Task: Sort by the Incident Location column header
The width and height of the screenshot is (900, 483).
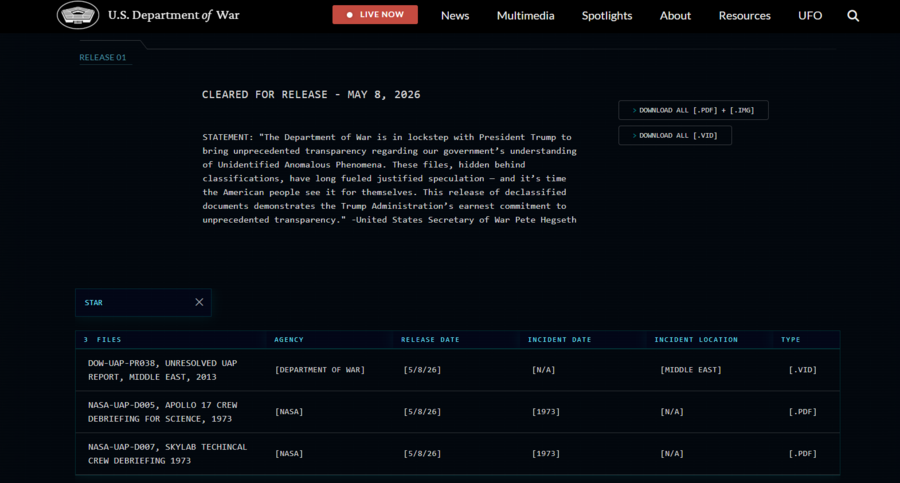Action: (696, 339)
